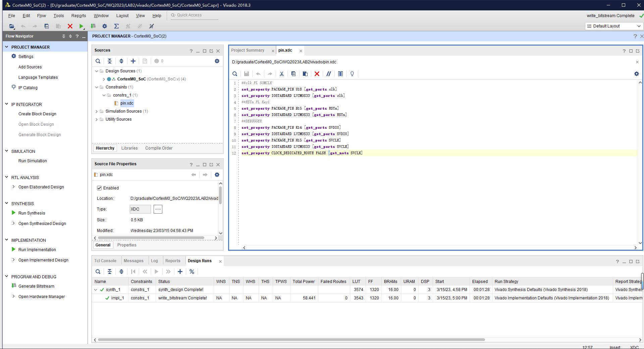Screen dimensions: 644x349
Task: Switch to the Tcl Console tab
Action: (105, 261)
